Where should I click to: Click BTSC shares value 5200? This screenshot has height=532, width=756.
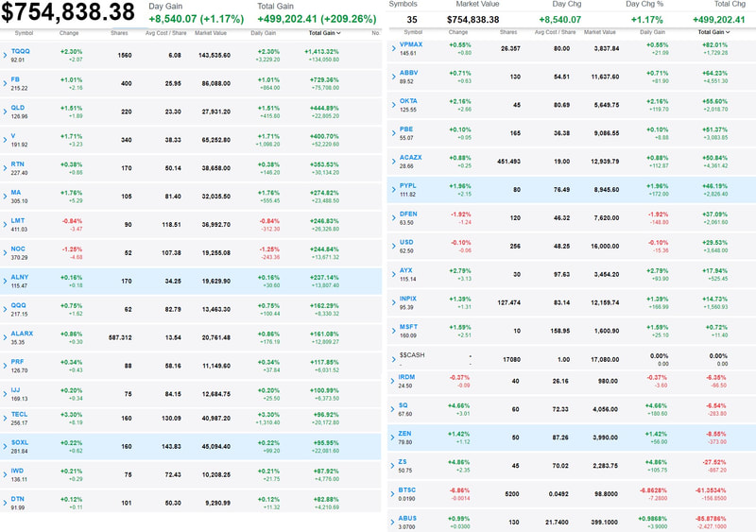pyautogui.click(x=512, y=493)
